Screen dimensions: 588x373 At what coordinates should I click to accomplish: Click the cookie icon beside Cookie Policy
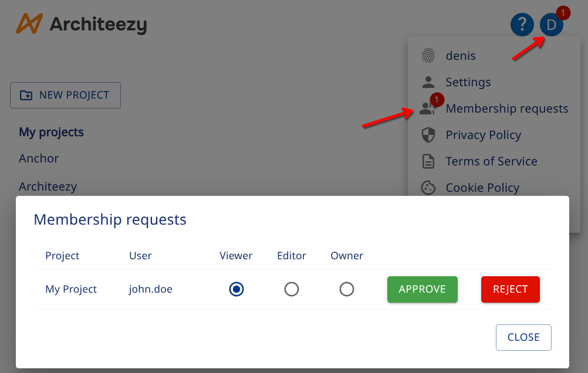[x=428, y=188]
